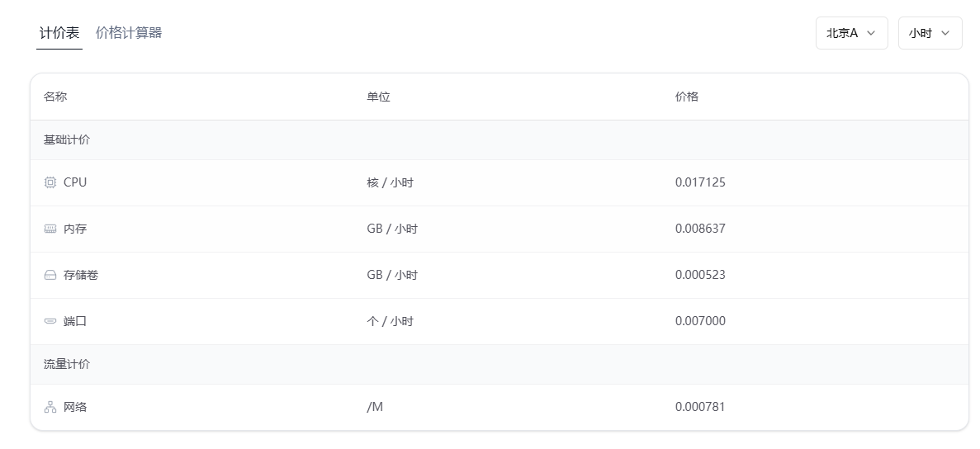The image size is (980, 449).
Task: Switch to the 计价表 tab
Action: [59, 33]
